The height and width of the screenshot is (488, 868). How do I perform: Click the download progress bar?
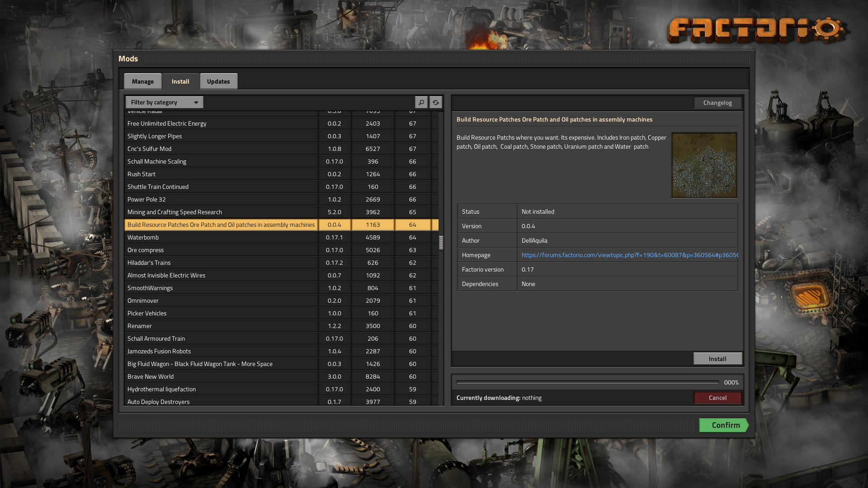(x=587, y=382)
